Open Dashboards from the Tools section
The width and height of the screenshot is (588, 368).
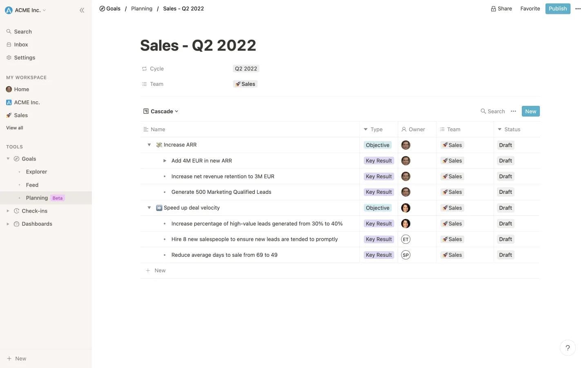[37, 224]
